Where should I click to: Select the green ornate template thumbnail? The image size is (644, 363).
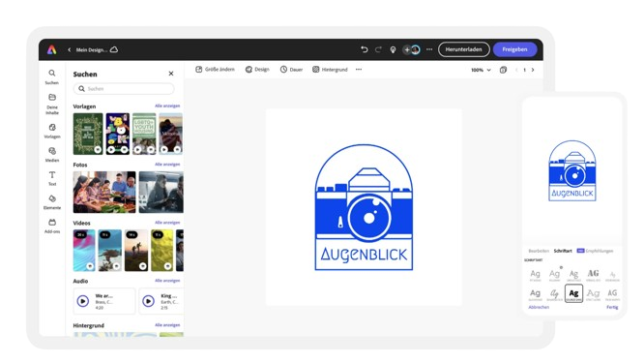[88, 134]
